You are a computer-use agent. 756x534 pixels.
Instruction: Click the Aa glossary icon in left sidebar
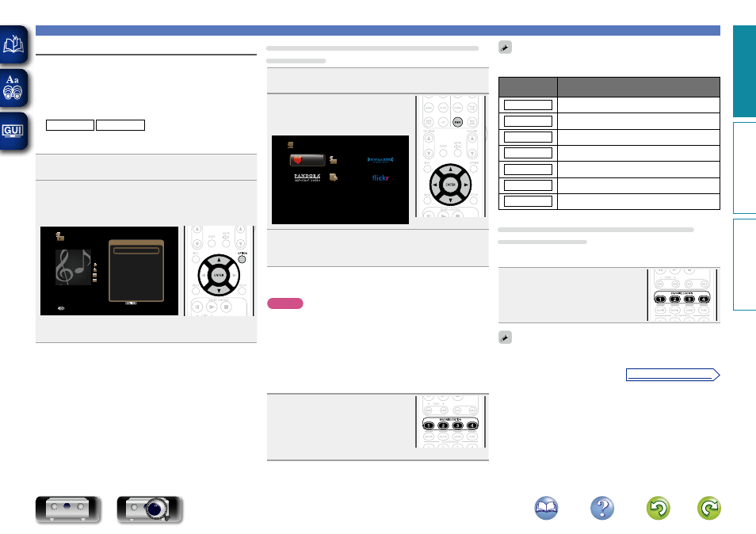point(16,87)
